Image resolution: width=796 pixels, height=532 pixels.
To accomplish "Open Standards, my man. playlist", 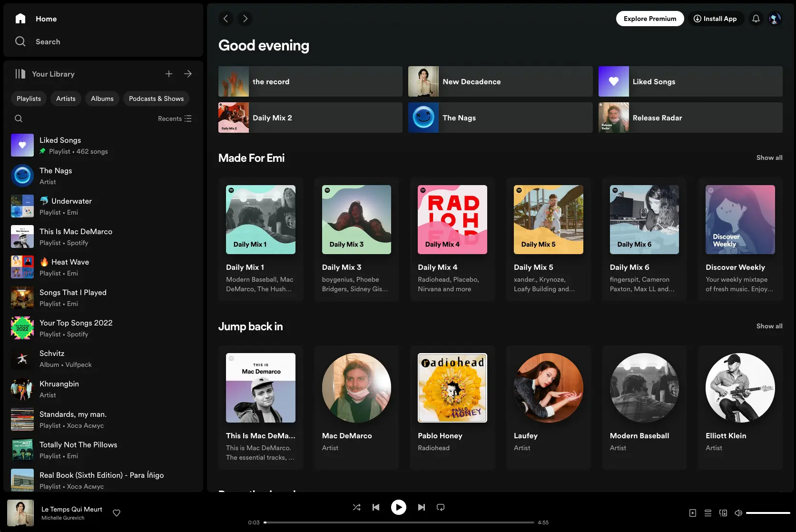I will pyautogui.click(x=103, y=419).
